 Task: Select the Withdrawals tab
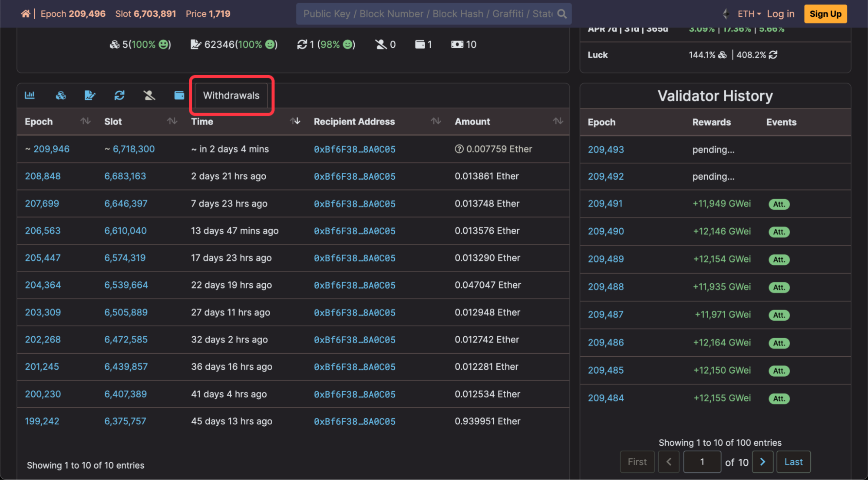231,95
